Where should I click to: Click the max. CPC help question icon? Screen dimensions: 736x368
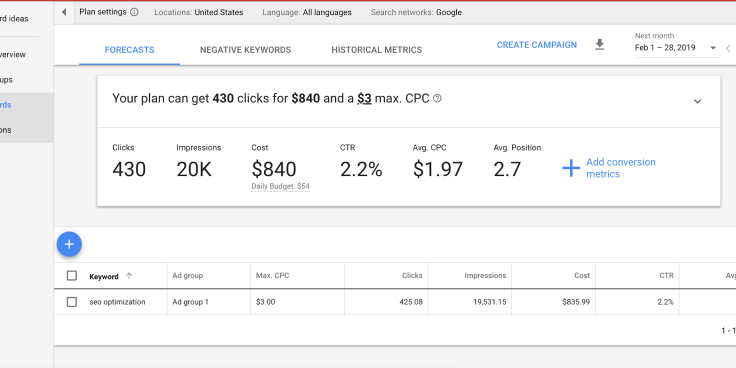coord(437,99)
